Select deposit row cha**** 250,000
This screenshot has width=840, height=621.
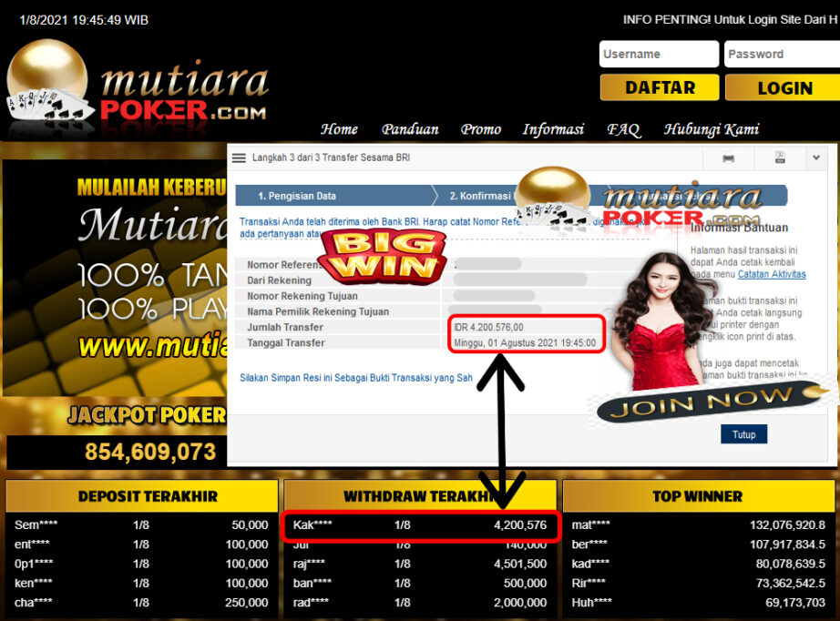(141, 602)
